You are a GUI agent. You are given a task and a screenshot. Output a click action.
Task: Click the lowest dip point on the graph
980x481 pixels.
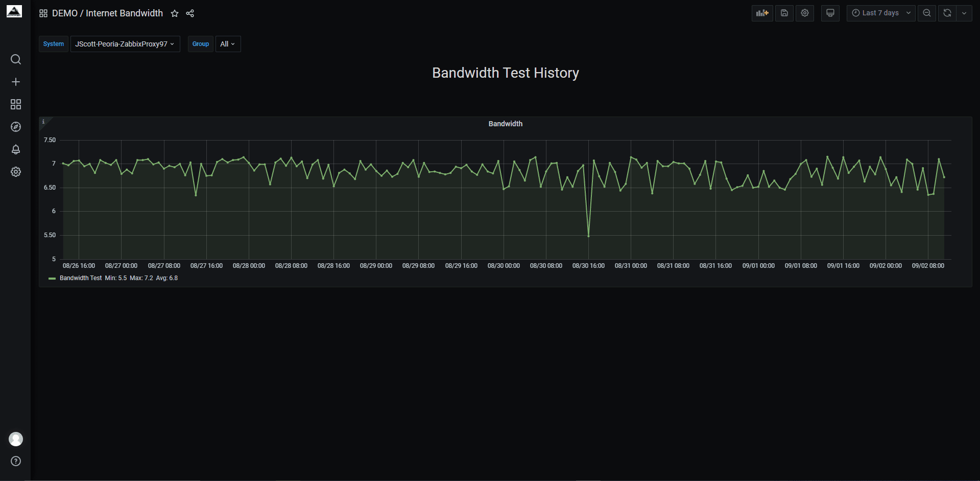pyautogui.click(x=588, y=236)
